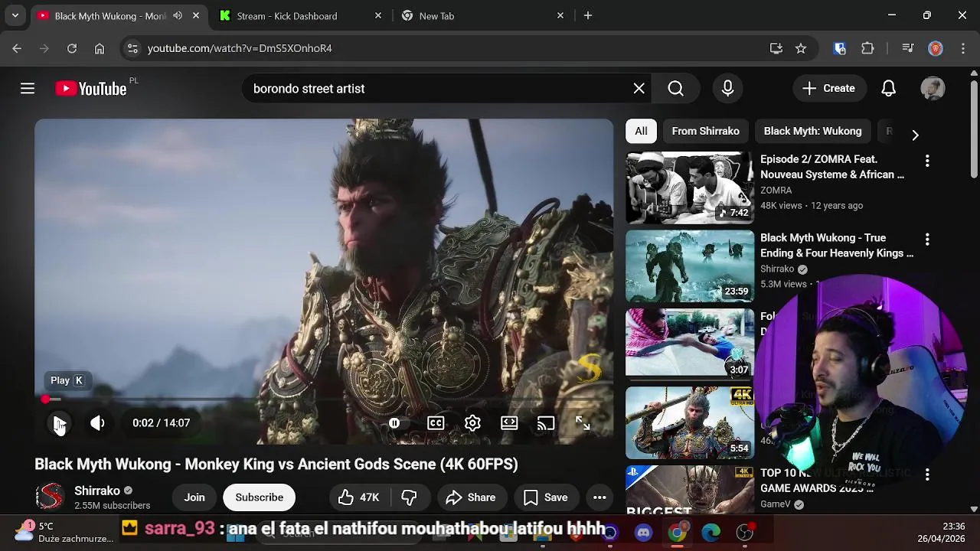
Task: Open player settings gear
Action: pyautogui.click(x=472, y=423)
